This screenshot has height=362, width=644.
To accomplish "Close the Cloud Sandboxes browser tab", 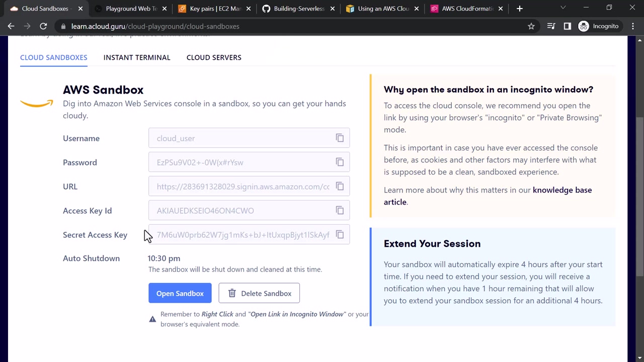I will 80,9.
